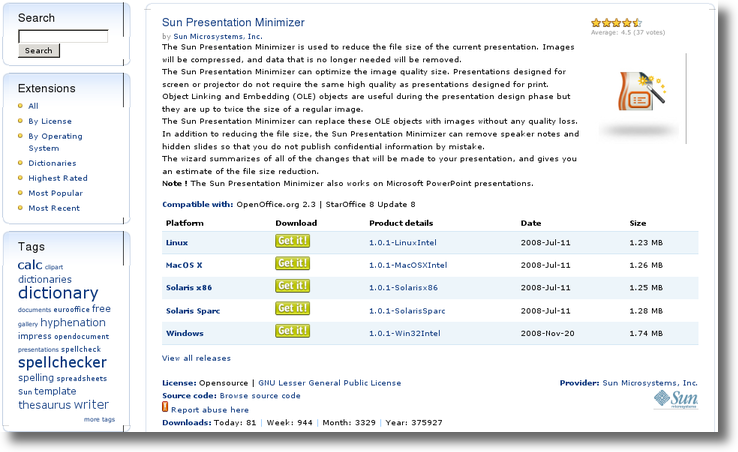Select the thesaurus tag

[44, 405]
